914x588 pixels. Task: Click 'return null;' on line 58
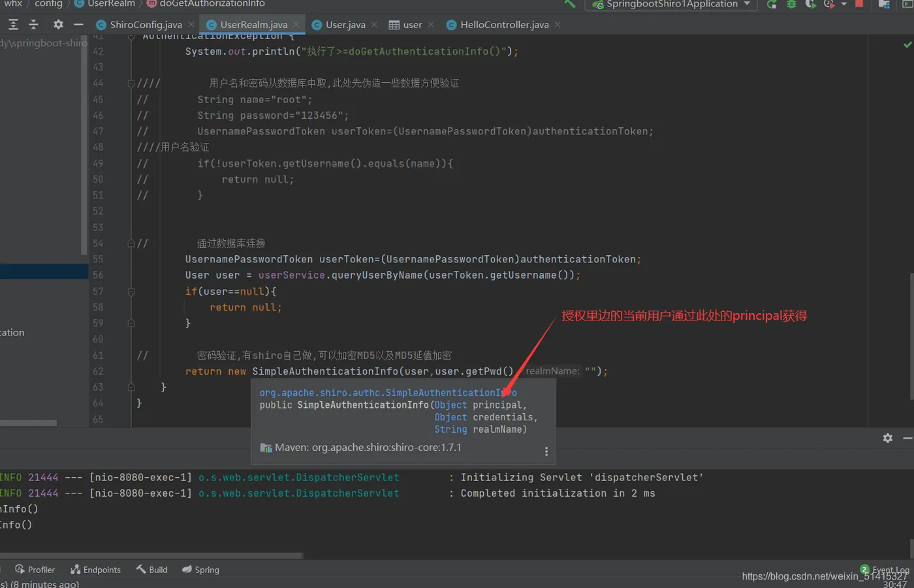[x=245, y=307]
